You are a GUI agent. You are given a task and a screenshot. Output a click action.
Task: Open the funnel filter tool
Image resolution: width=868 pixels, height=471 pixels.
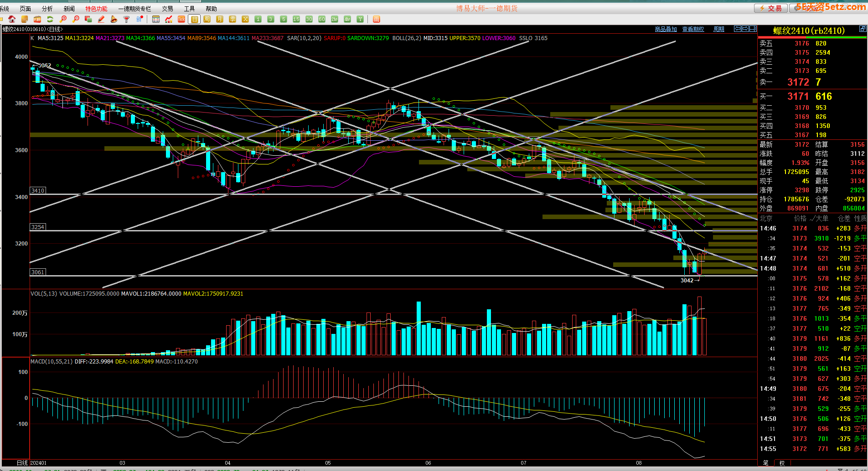point(127,19)
